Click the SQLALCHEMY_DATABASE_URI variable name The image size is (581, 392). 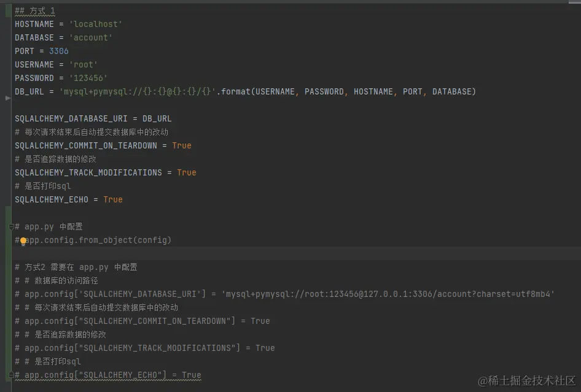coord(71,118)
